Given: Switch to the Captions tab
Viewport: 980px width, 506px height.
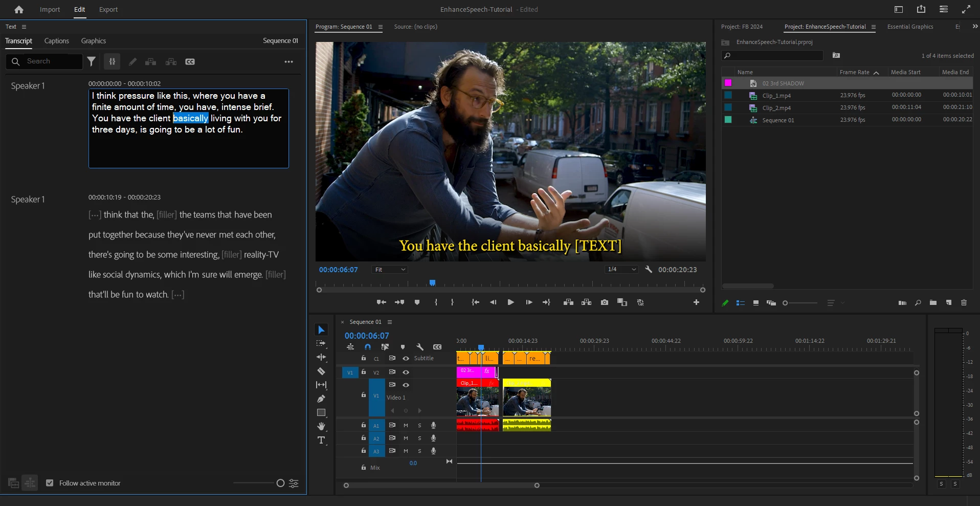Looking at the screenshot, I should [x=56, y=41].
